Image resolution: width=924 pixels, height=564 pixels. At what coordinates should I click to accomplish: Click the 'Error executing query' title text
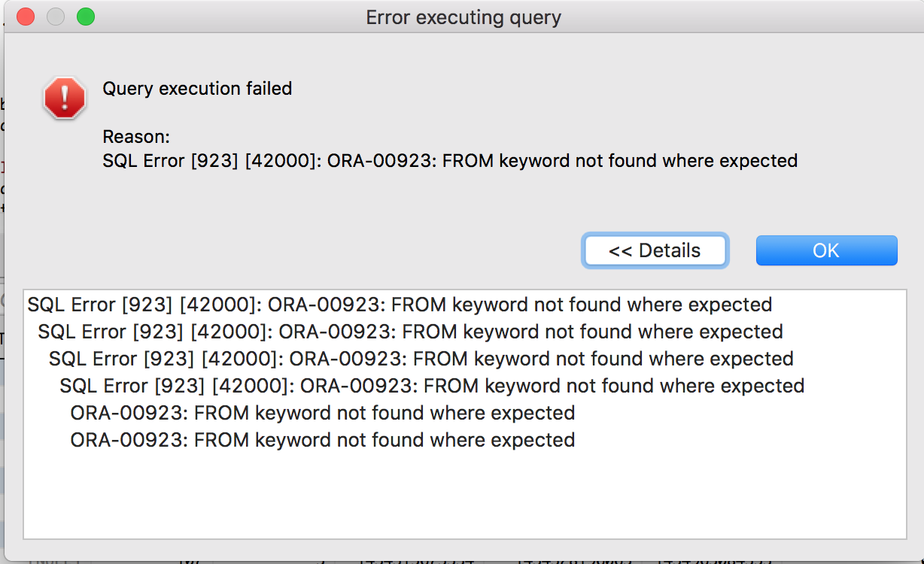pos(464,17)
